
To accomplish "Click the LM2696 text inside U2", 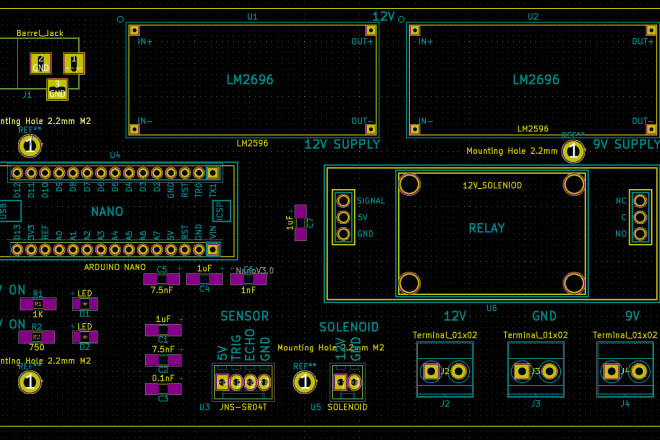I will pyautogui.click(x=536, y=80).
